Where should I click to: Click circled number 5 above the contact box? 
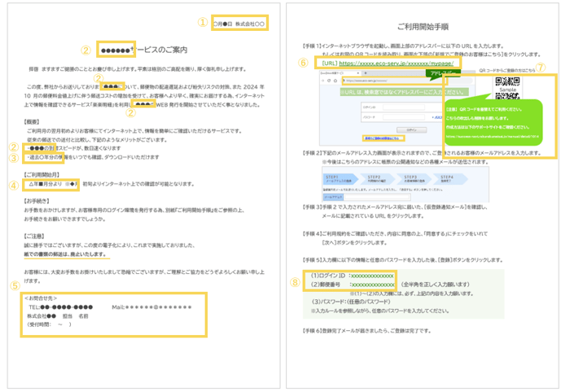14,285
